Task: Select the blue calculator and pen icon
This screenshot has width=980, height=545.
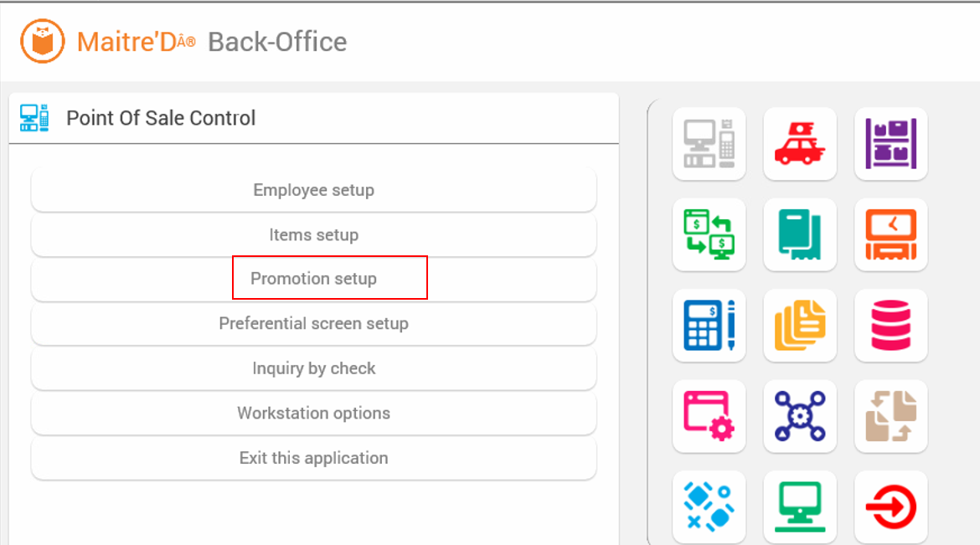Action: (x=709, y=325)
